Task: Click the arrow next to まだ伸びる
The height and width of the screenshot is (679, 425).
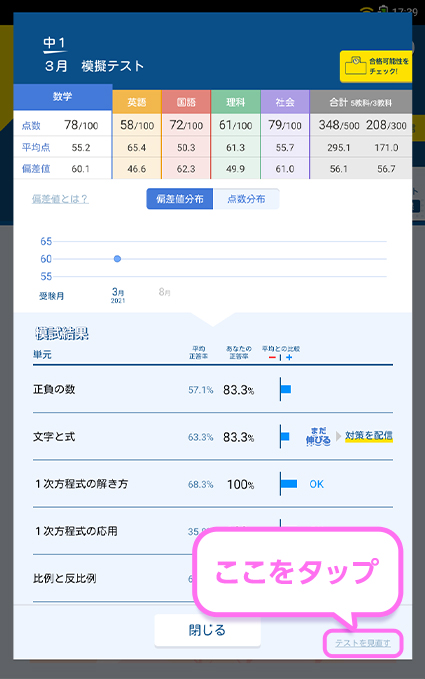Action: click(x=339, y=436)
